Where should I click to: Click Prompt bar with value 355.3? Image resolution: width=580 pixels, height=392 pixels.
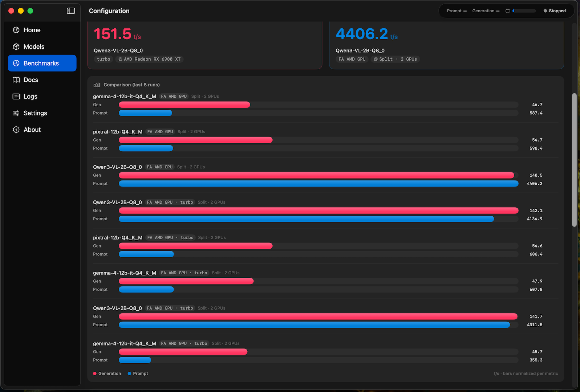tap(135, 360)
